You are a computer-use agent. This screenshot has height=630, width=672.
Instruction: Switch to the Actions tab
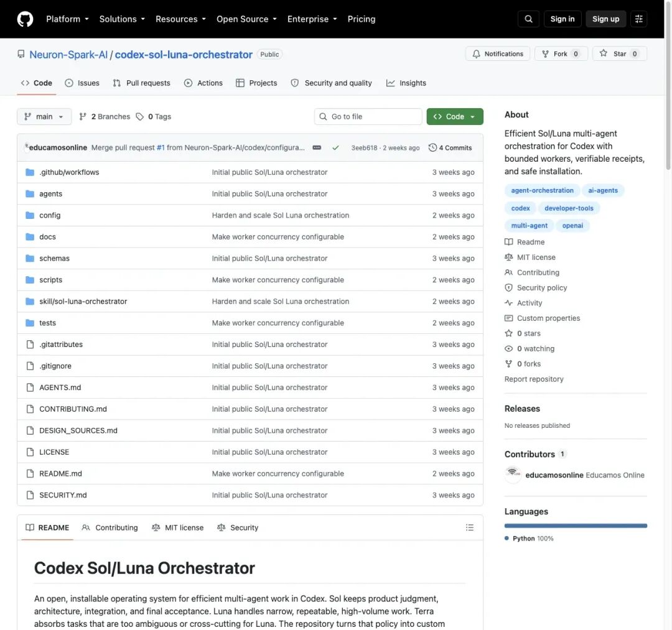click(x=203, y=83)
